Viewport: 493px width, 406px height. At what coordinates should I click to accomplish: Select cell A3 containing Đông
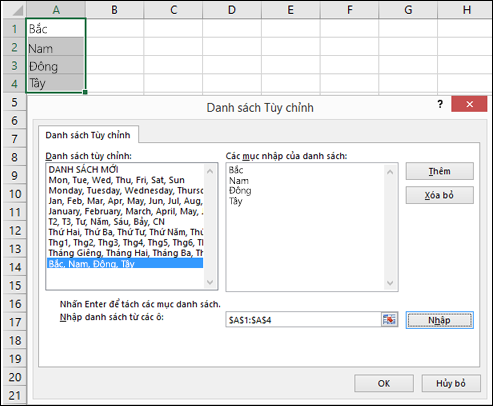pyautogui.click(x=56, y=65)
